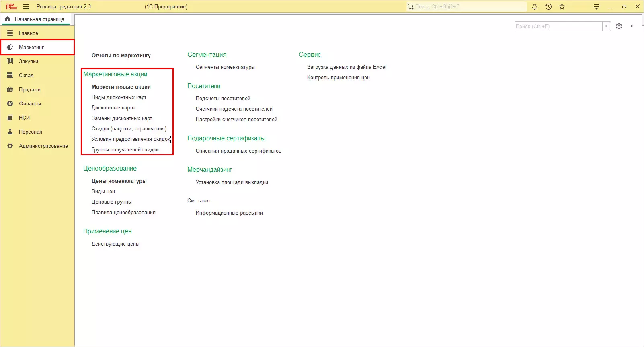Open Цены номенклатуры
Image resolution: width=644 pixels, height=347 pixels.
coord(119,181)
